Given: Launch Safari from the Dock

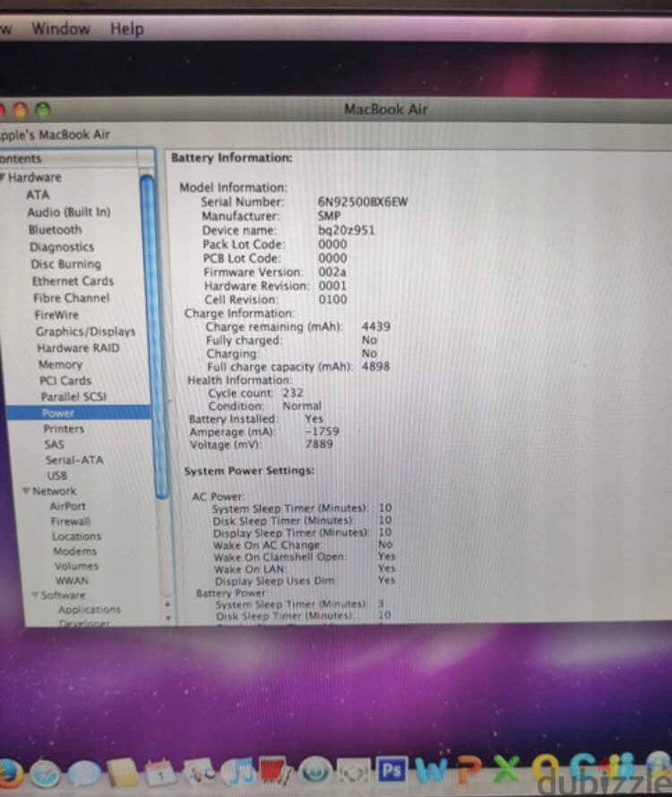Looking at the screenshot, I should [x=46, y=774].
